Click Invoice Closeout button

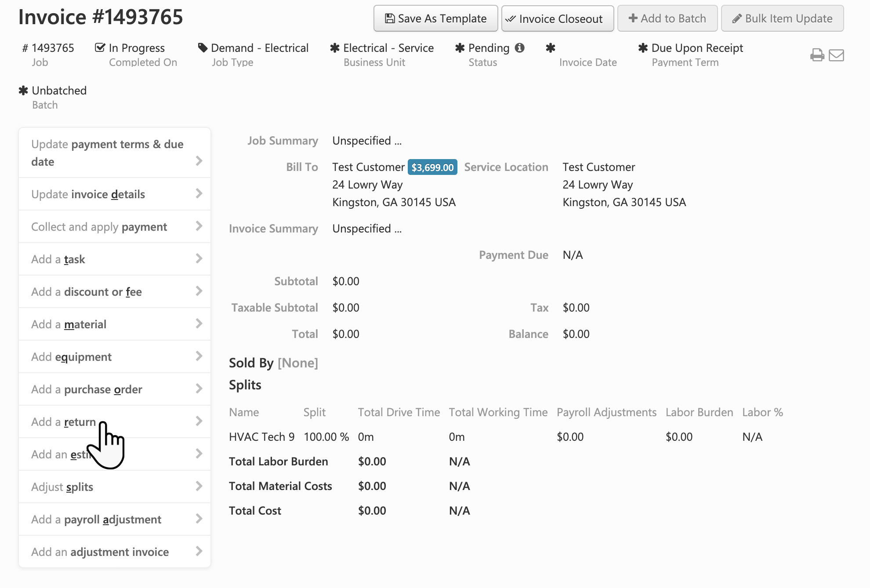point(558,18)
